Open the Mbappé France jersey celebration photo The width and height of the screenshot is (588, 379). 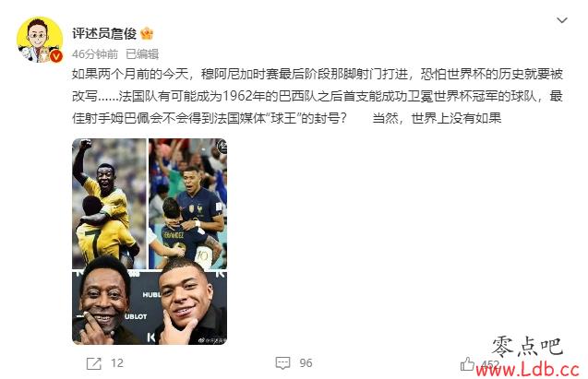point(188,204)
